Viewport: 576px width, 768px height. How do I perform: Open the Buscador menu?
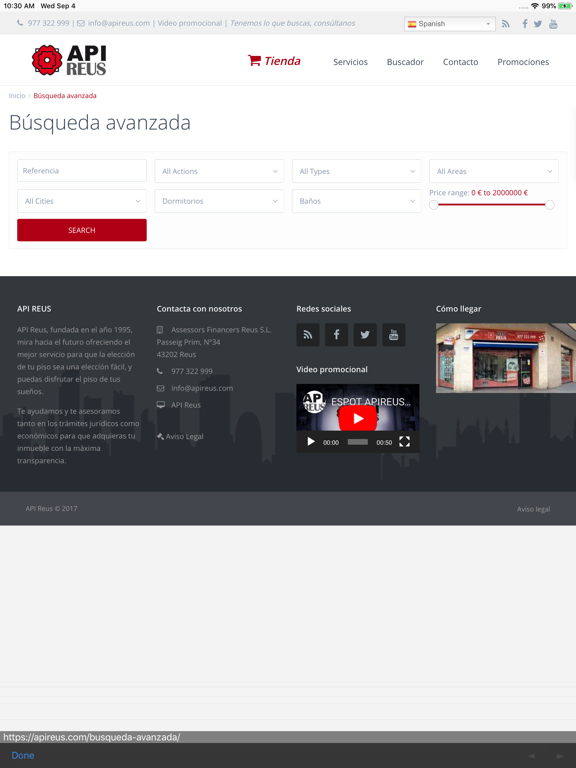pyautogui.click(x=405, y=62)
